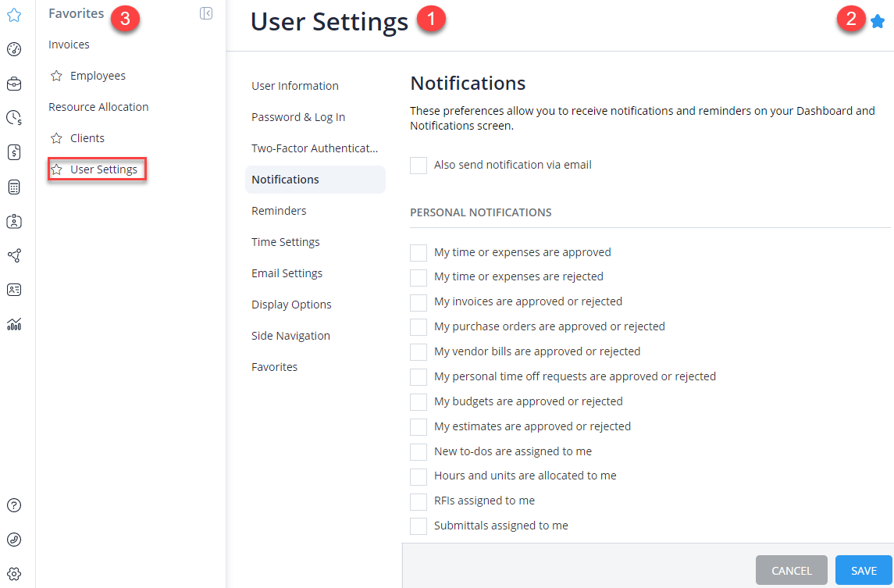Enable 'Also send notification via email'
The width and height of the screenshot is (894, 588).
pyautogui.click(x=418, y=165)
